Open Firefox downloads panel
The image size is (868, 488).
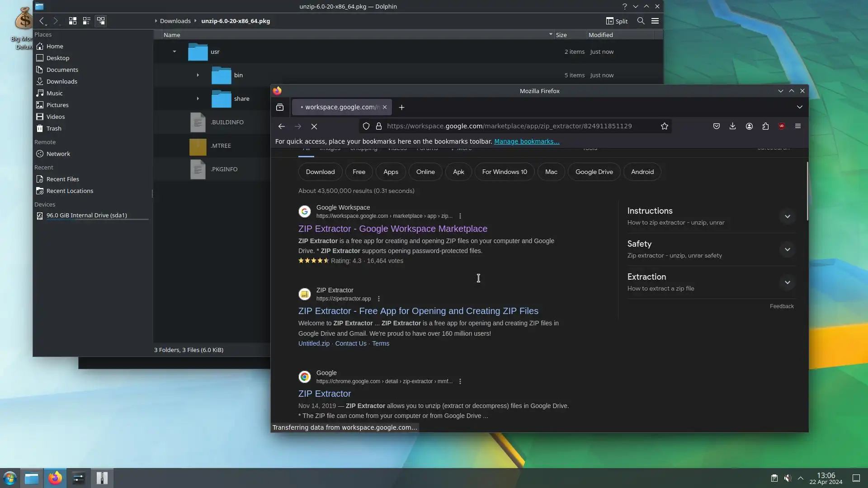click(x=732, y=127)
